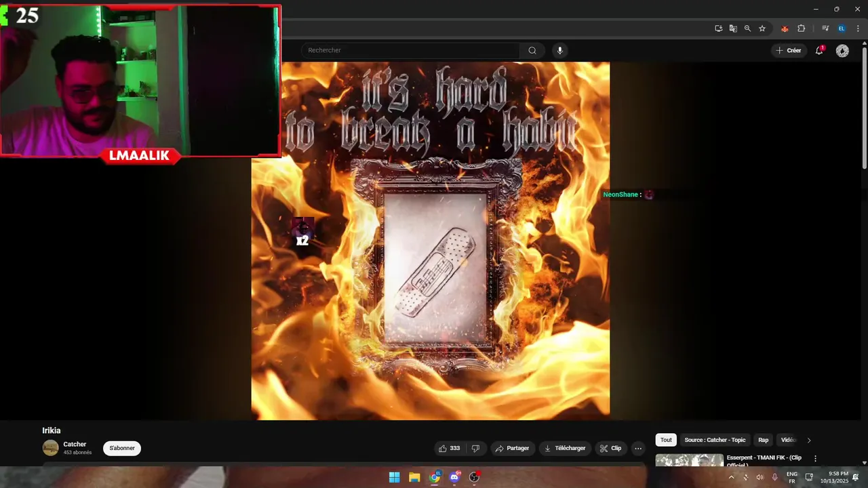This screenshot has height=488, width=868.
Task: Open the MetaMask fox extension
Action: pyautogui.click(x=785, y=28)
